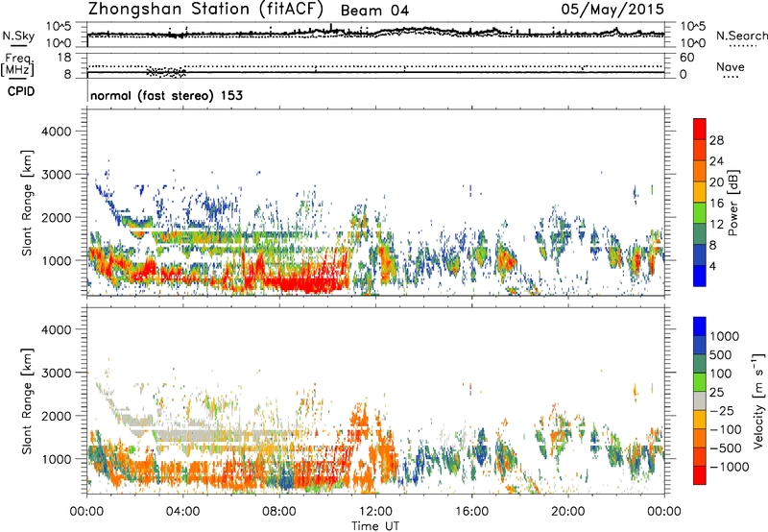Click the '4' power colorbar tick label
768x532 pixels.
coord(713,266)
